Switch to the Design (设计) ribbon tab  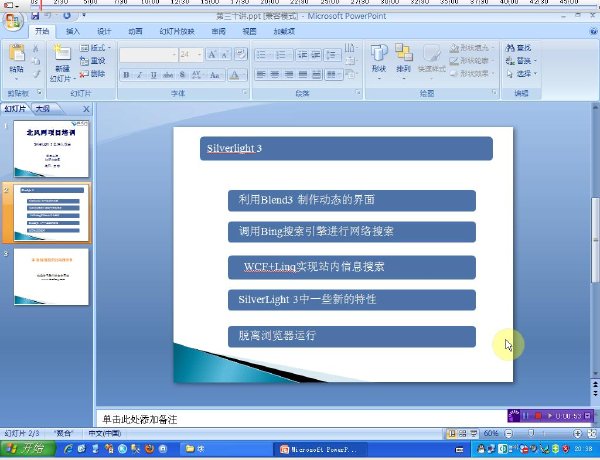(104, 31)
